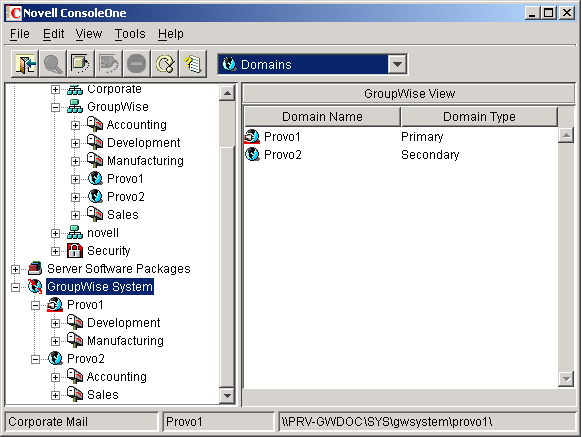Viewport: 581px width, 437px height.
Task: Open the View menu
Action: tap(89, 34)
